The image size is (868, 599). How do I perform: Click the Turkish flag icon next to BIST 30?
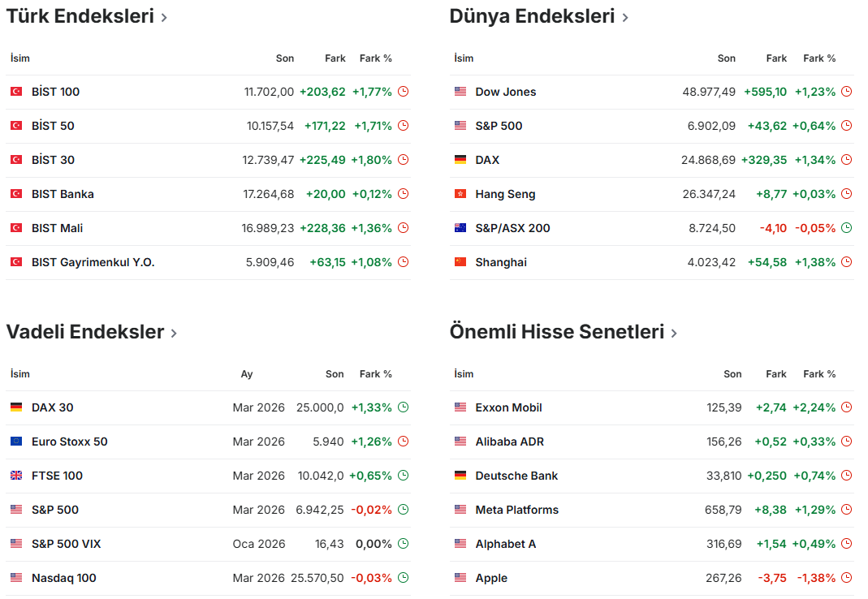point(16,160)
